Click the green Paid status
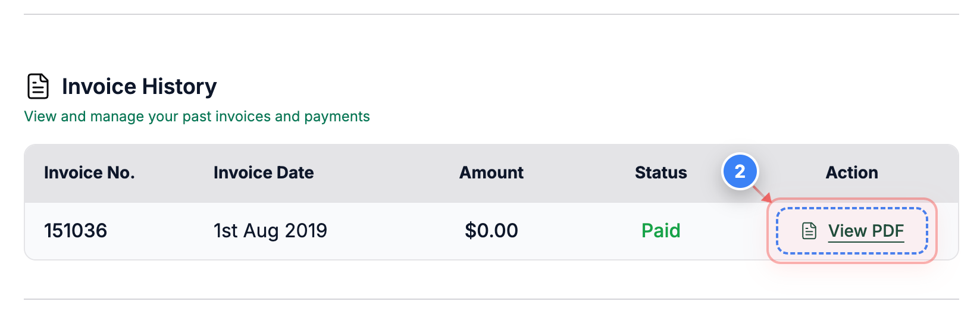The width and height of the screenshot is (980, 317). (660, 231)
